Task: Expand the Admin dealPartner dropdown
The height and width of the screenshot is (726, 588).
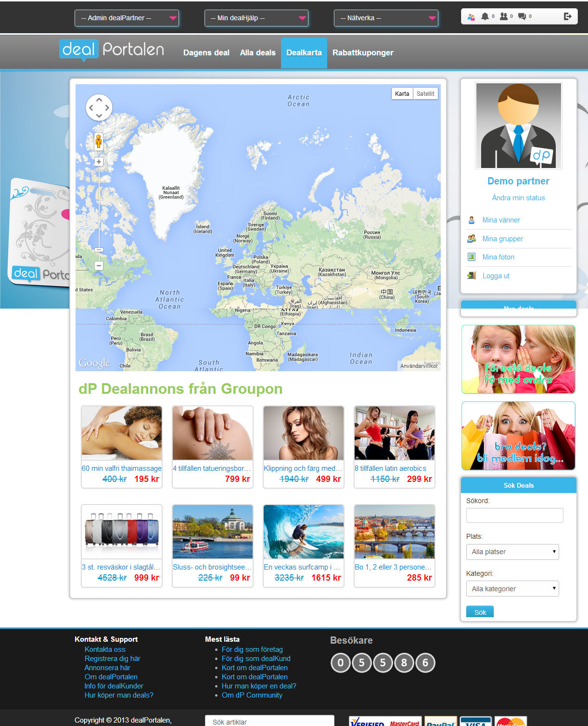Action: point(127,18)
